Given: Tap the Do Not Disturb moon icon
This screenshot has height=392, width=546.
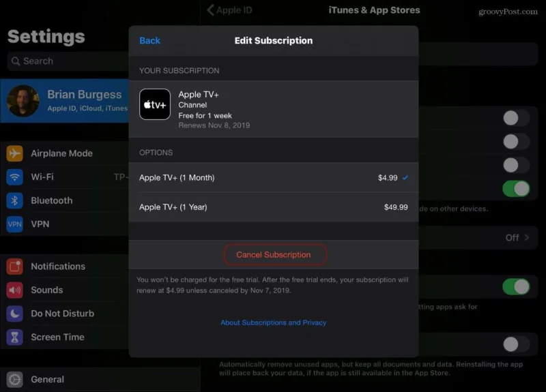Looking at the screenshot, I should point(14,314).
